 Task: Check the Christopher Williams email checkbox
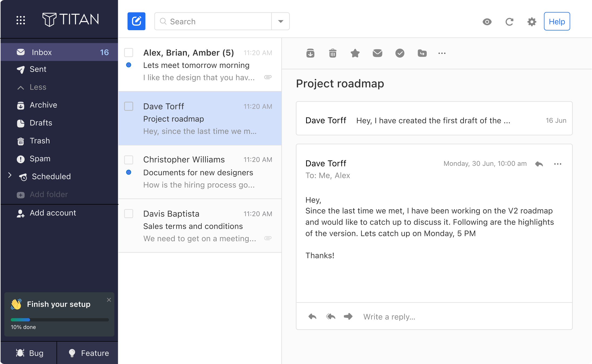[x=129, y=160]
